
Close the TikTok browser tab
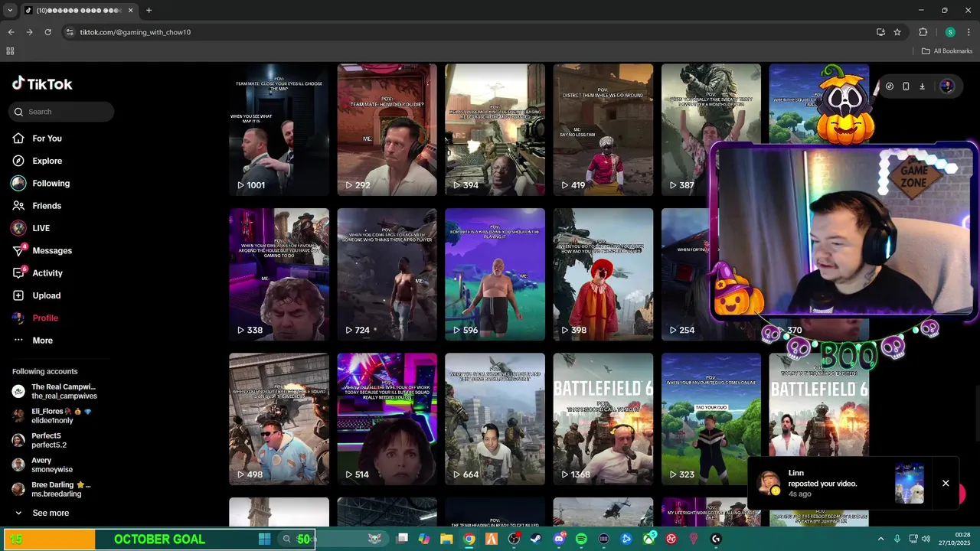130,10
